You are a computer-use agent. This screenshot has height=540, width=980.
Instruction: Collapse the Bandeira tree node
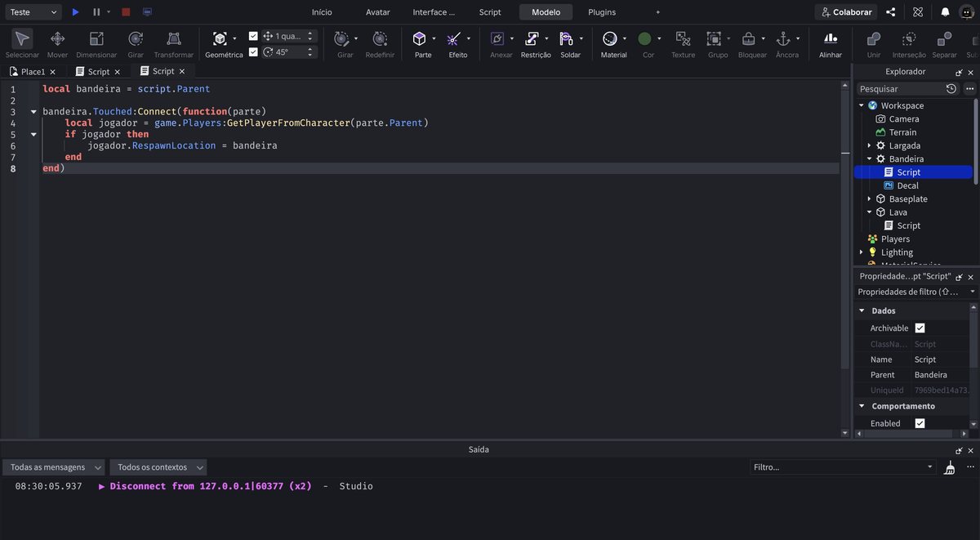coord(869,158)
